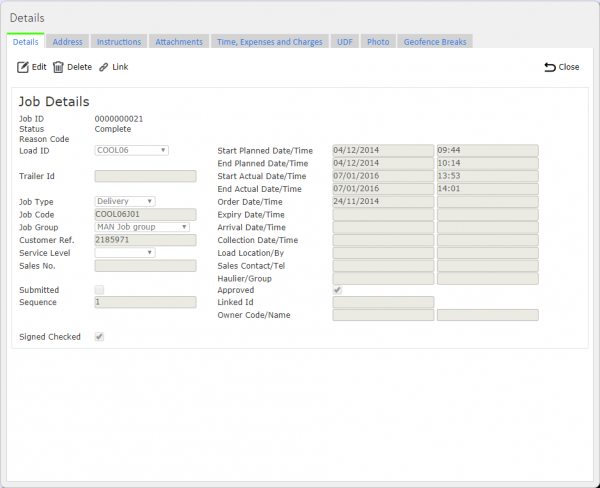Screen dimensions: 600x488
Task: Click the Load Location field
Action: (x=383, y=253)
